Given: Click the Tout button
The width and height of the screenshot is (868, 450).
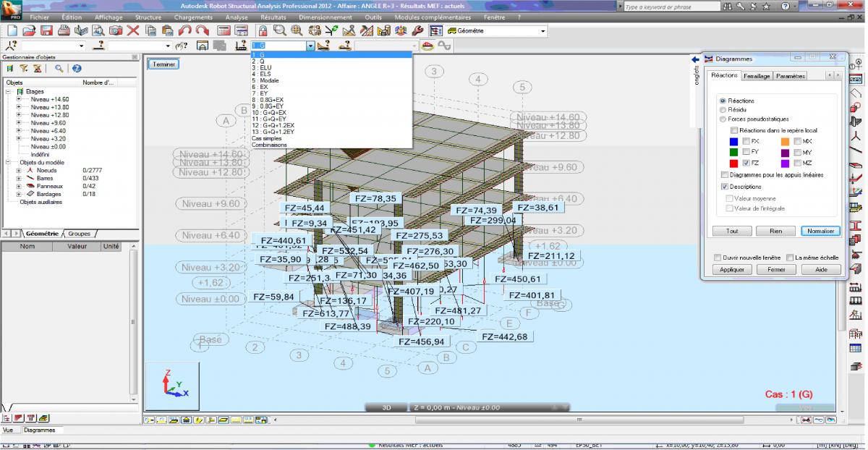Looking at the screenshot, I should (x=732, y=232).
